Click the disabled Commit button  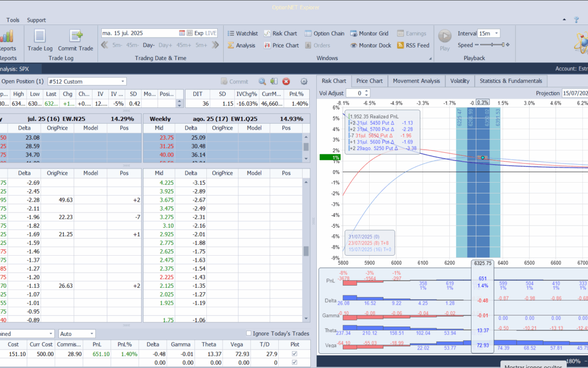click(234, 81)
